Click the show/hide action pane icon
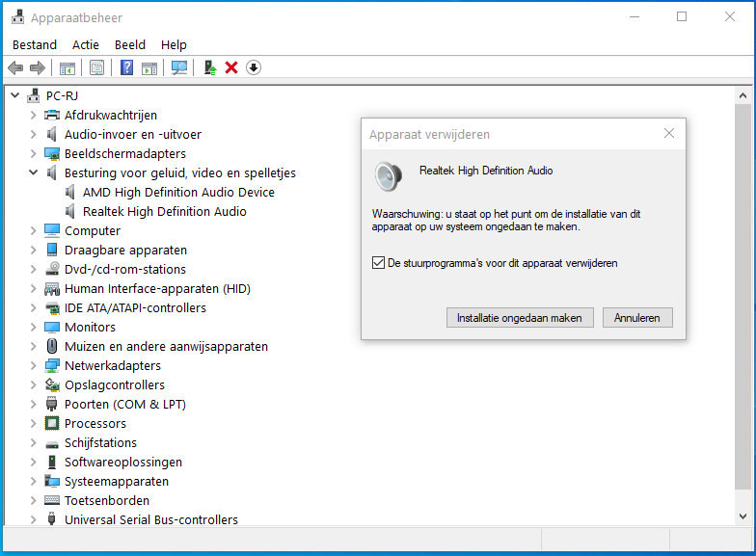 point(149,67)
